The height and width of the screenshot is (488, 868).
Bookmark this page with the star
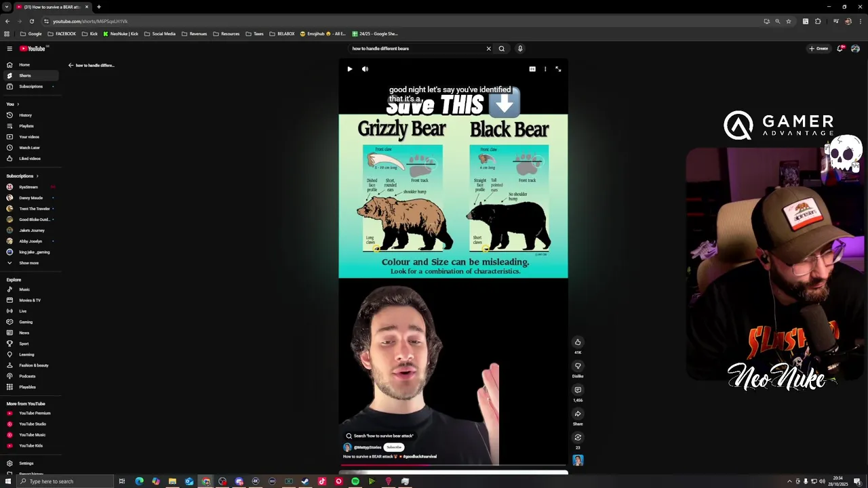(x=789, y=21)
